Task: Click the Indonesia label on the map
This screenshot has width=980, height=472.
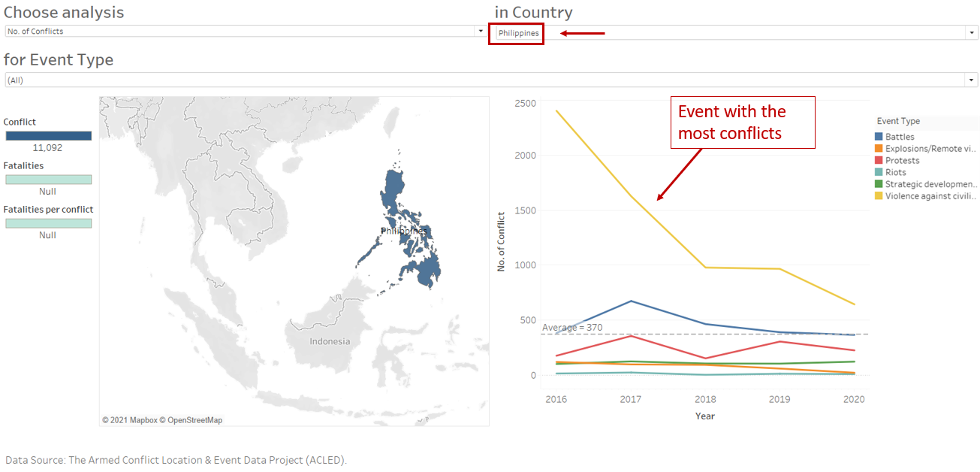Action: pos(330,341)
